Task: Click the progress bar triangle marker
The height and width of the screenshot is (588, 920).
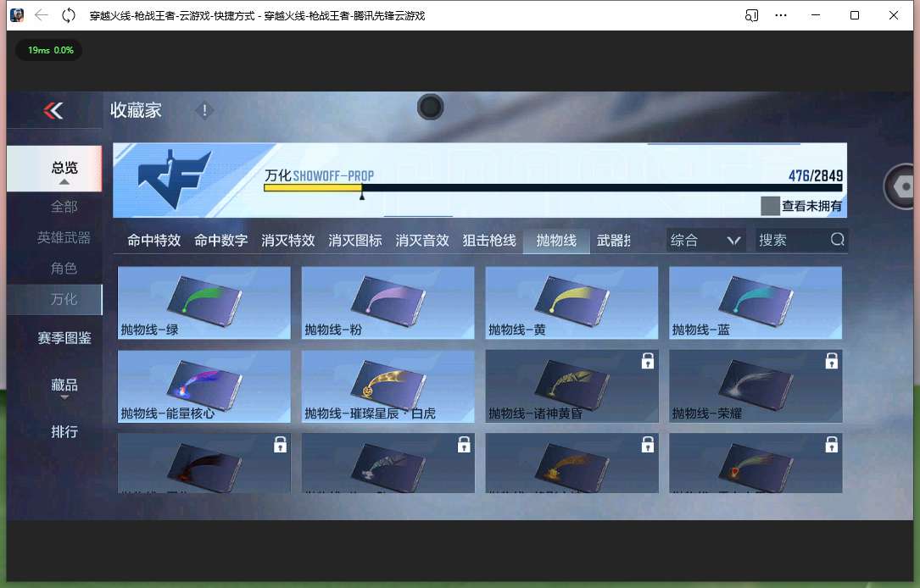Action: 362,196
